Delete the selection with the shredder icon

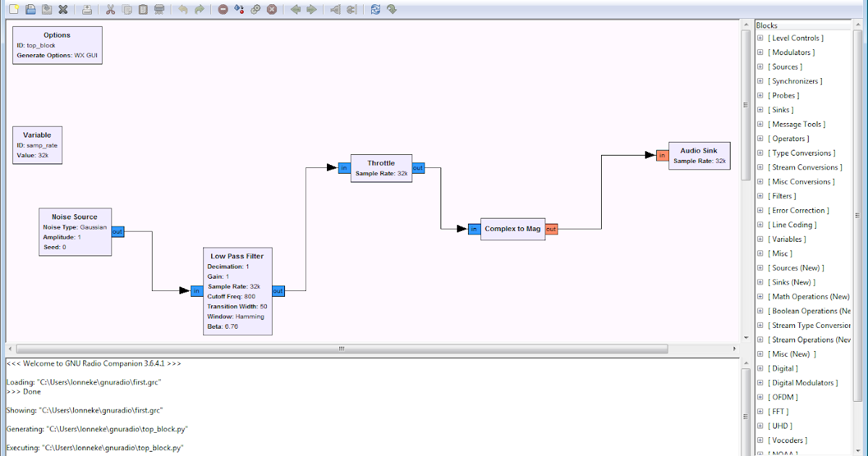[x=159, y=9]
